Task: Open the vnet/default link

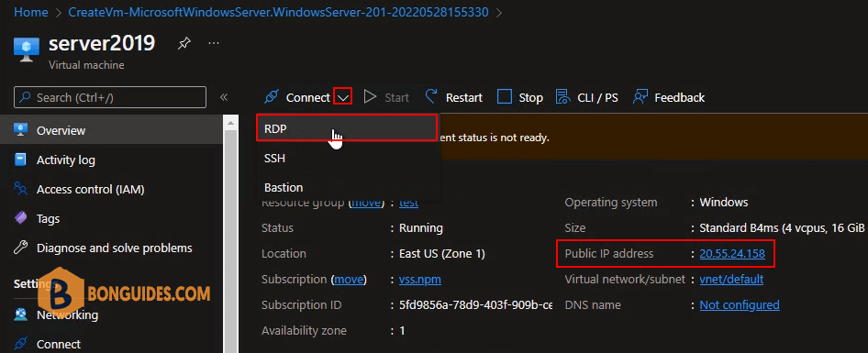Action: point(731,280)
